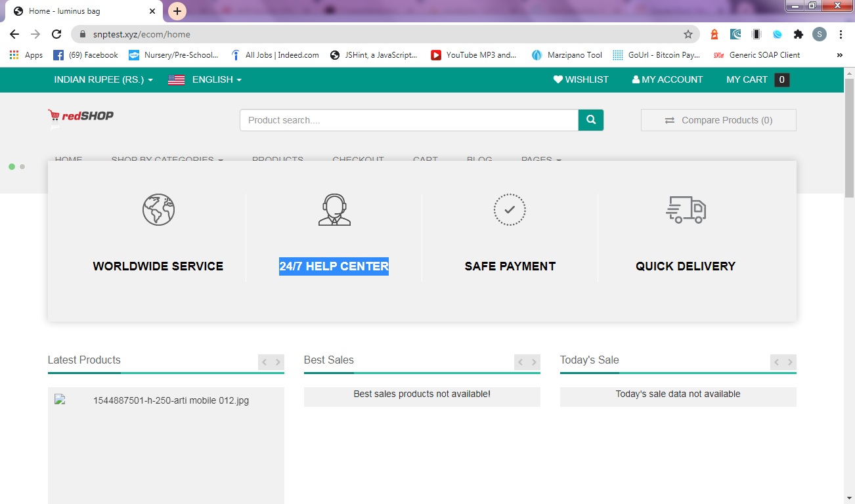Select the HOME menu item

70,159
